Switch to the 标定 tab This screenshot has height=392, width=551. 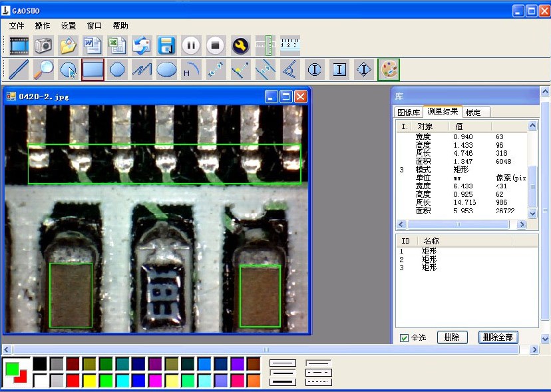(x=473, y=112)
